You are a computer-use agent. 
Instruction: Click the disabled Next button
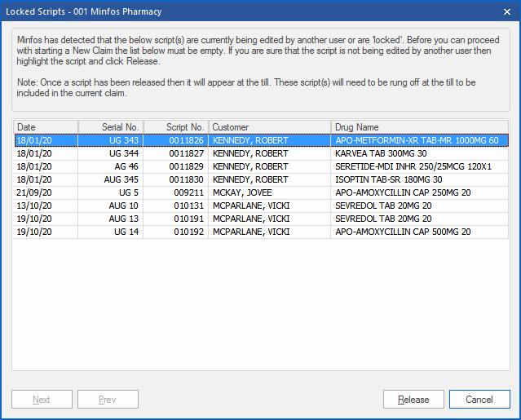pyautogui.click(x=42, y=399)
